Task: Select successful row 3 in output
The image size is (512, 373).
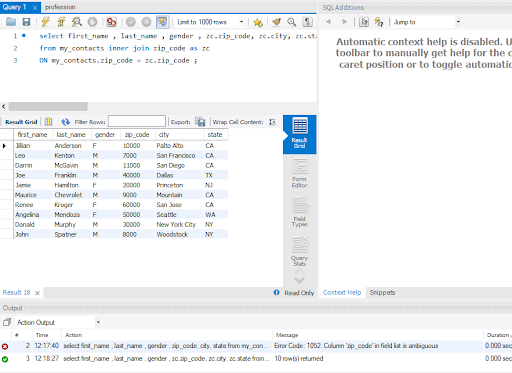Action: tap(256, 359)
